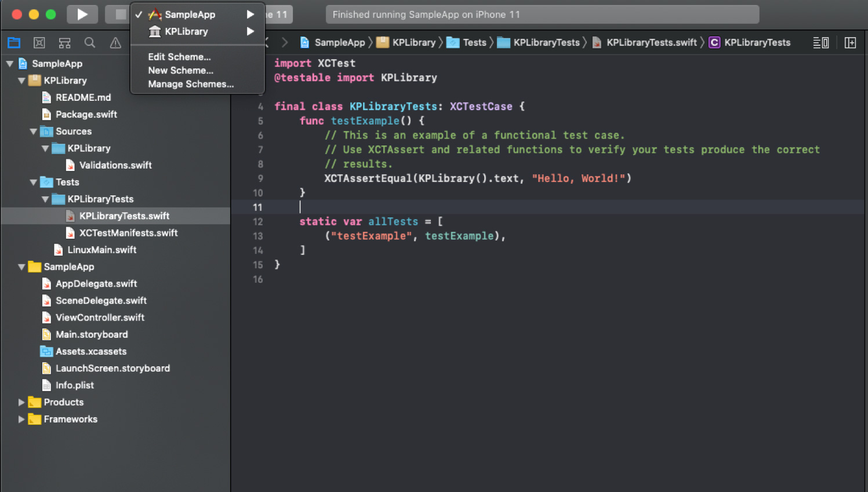Collapse the KPLibraryTests folder

point(45,199)
